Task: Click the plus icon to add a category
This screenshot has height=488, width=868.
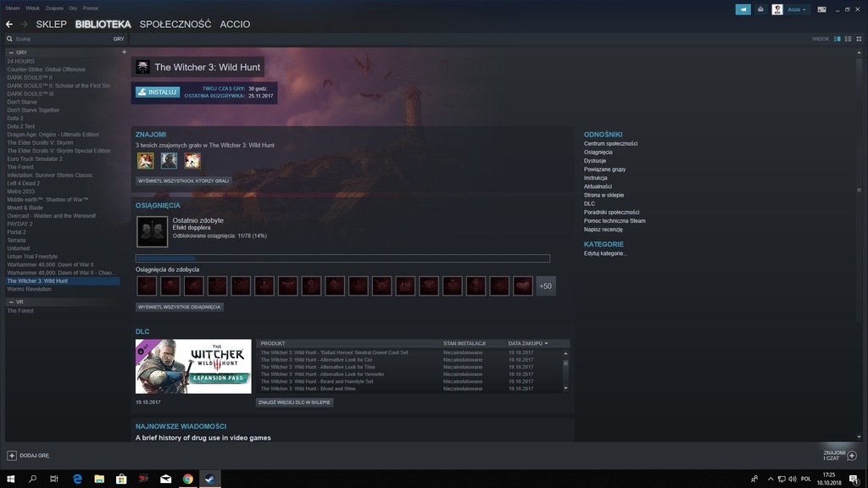Action: 124,52
